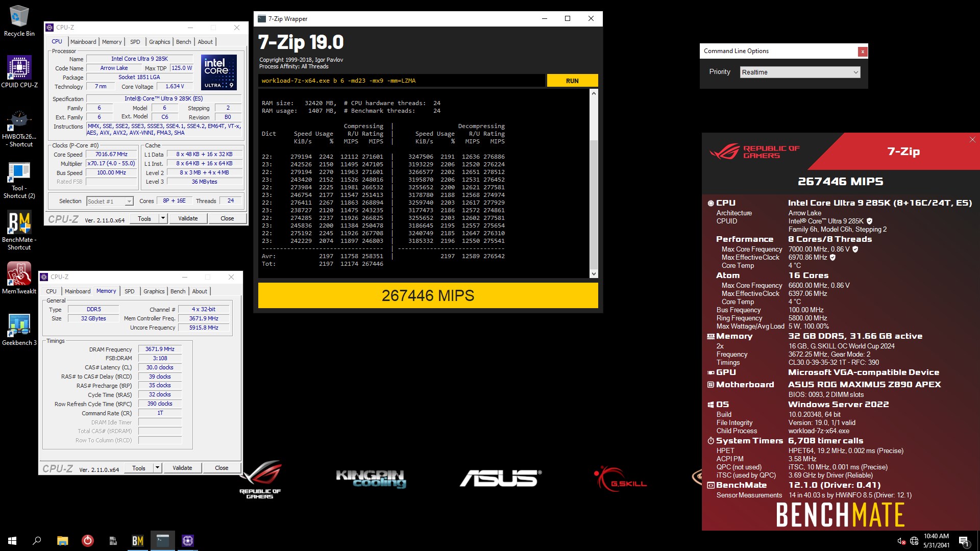Switch to Memory tab in top CPU-Z
980x551 pixels.
coord(112,42)
